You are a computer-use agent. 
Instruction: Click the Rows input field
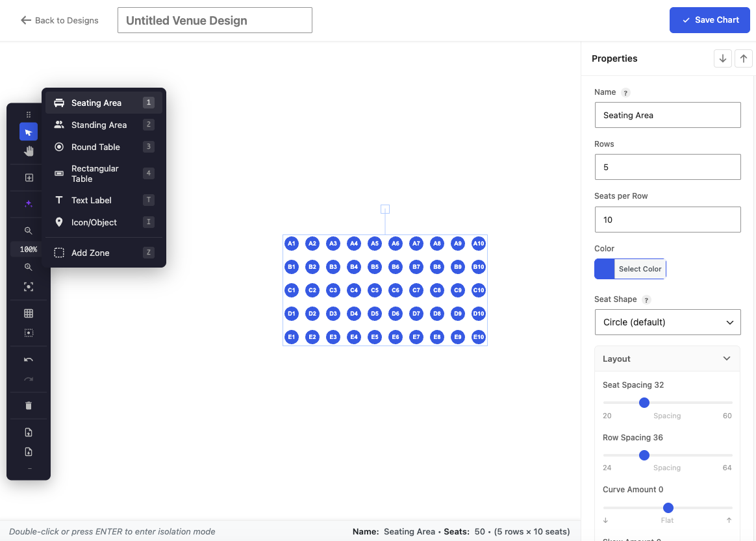pos(667,167)
